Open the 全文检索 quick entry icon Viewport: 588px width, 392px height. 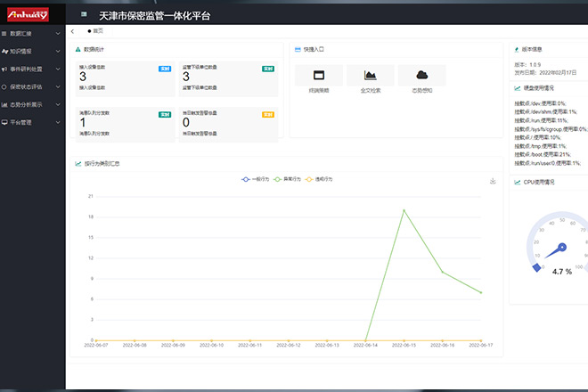[370, 76]
